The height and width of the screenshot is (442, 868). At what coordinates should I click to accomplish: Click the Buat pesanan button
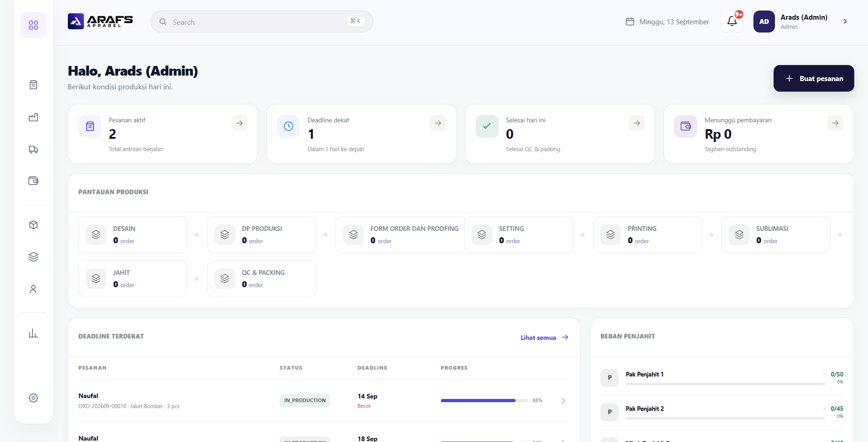814,78
